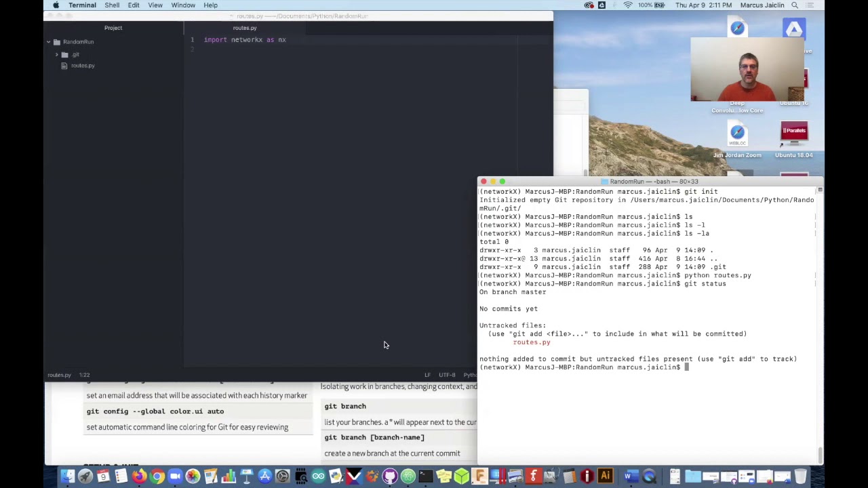Open Google Chrome from the Dock

(x=157, y=476)
